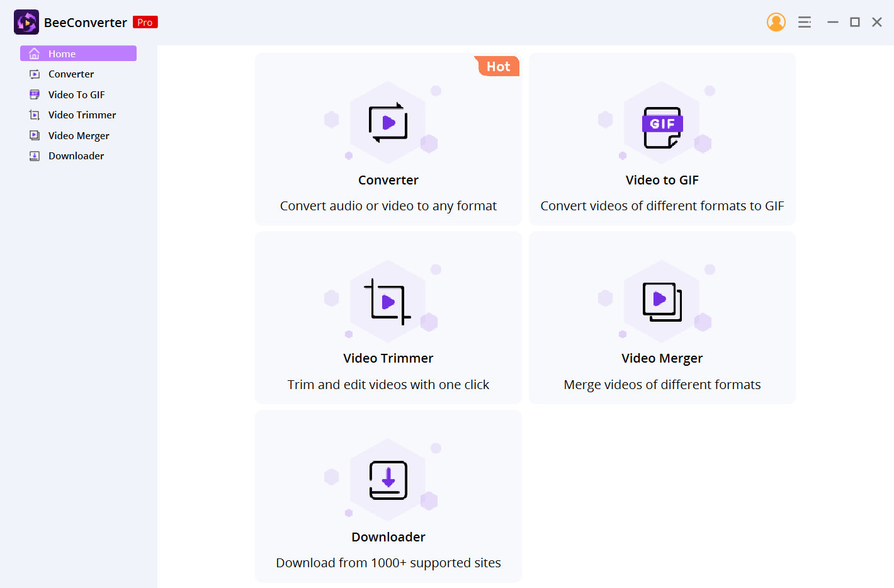Open the user account profile icon
894x588 pixels.
coord(776,21)
